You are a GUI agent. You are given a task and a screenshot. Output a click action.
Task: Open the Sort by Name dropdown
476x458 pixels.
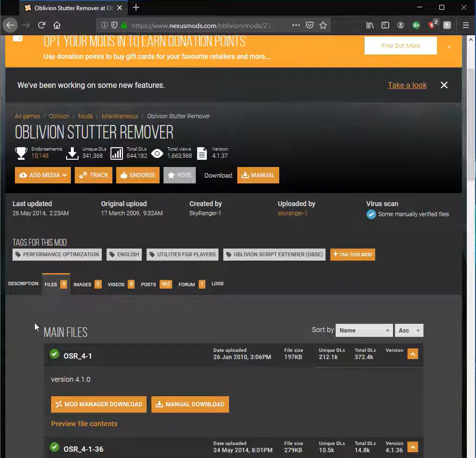[x=364, y=331]
